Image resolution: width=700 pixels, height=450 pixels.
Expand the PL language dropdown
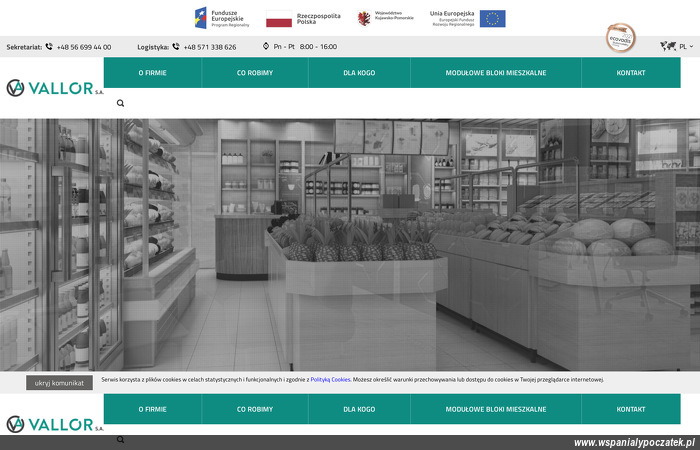coord(686,46)
